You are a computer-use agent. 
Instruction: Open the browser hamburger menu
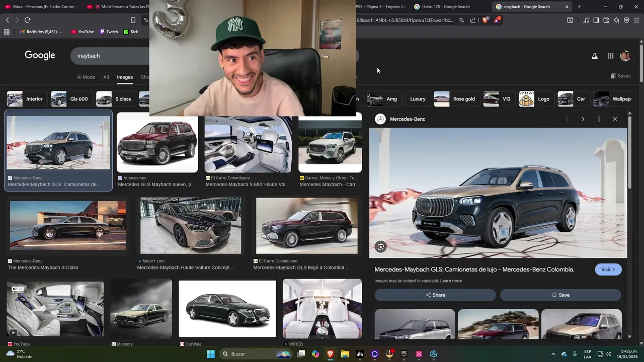pos(637,20)
